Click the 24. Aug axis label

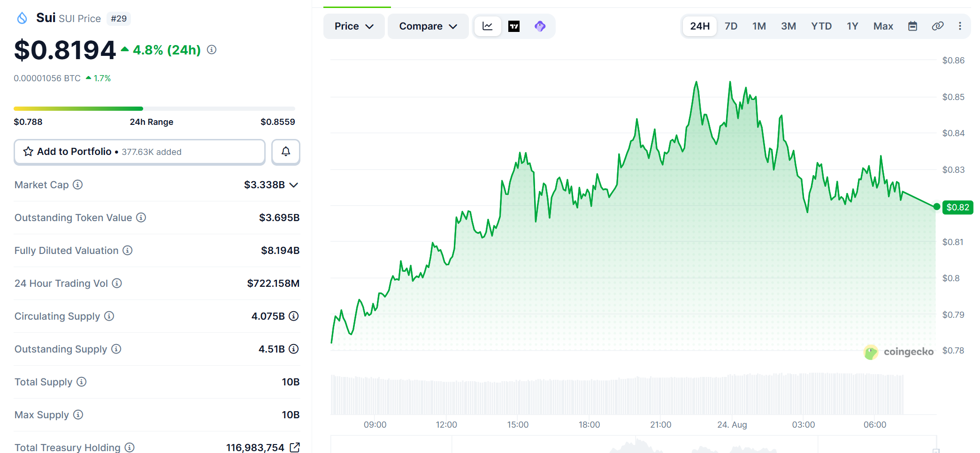click(732, 425)
